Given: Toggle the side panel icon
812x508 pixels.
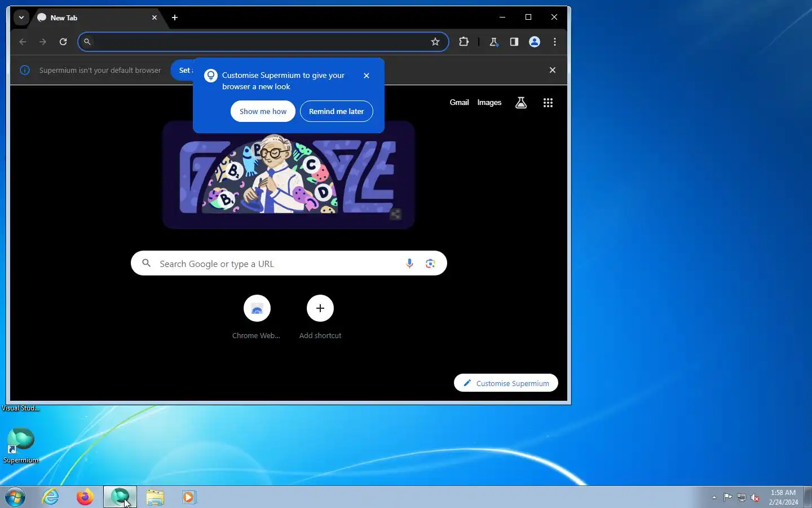Looking at the screenshot, I should 514,42.
